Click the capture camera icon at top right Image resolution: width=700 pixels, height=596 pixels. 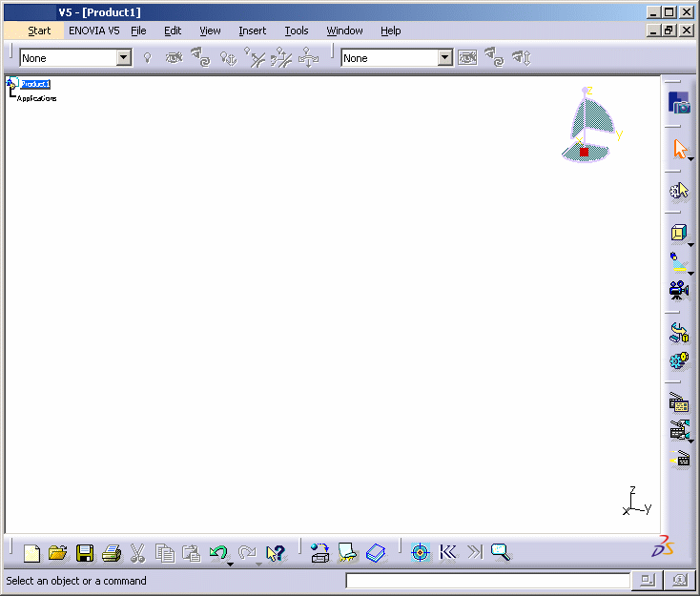679,103
